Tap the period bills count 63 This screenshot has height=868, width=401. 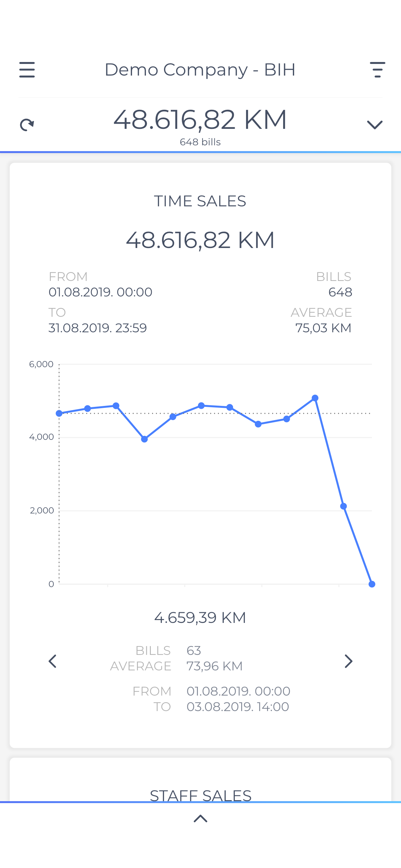tap(194, 651)
